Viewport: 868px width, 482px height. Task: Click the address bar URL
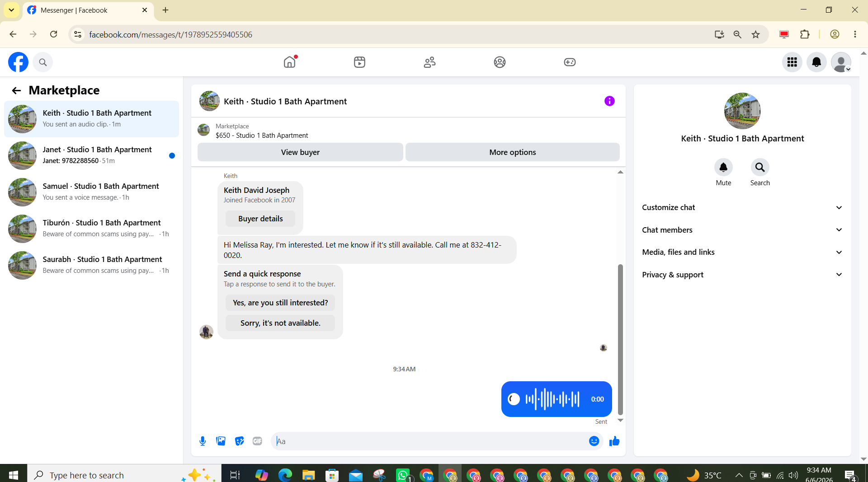coord(170,35)
